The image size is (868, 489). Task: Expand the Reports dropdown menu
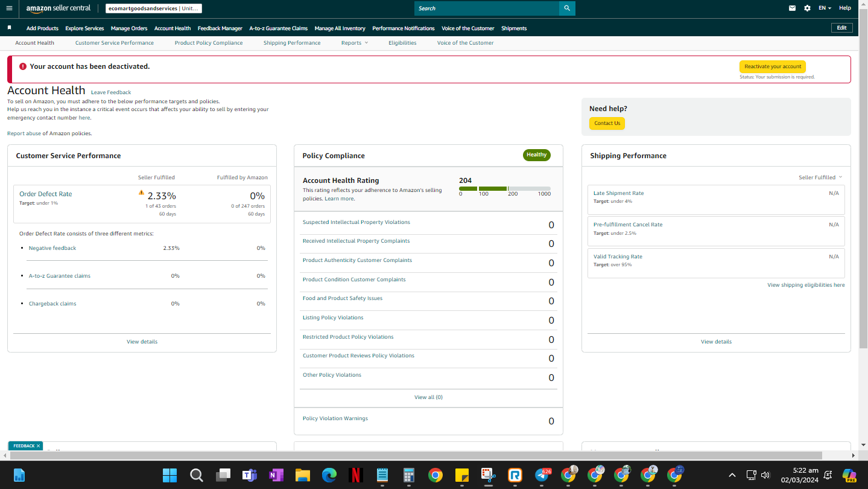[x=354, y=43]
